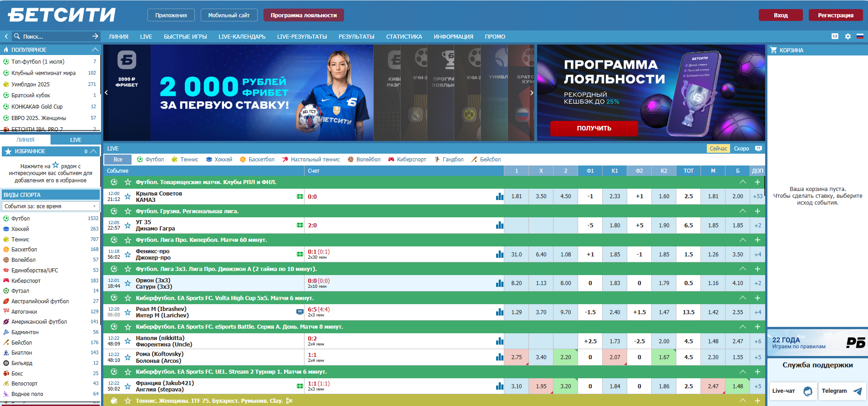Favorite Франция (Jakub421) match star
This screenshot has height=406, width=868.
coord(128,386)
